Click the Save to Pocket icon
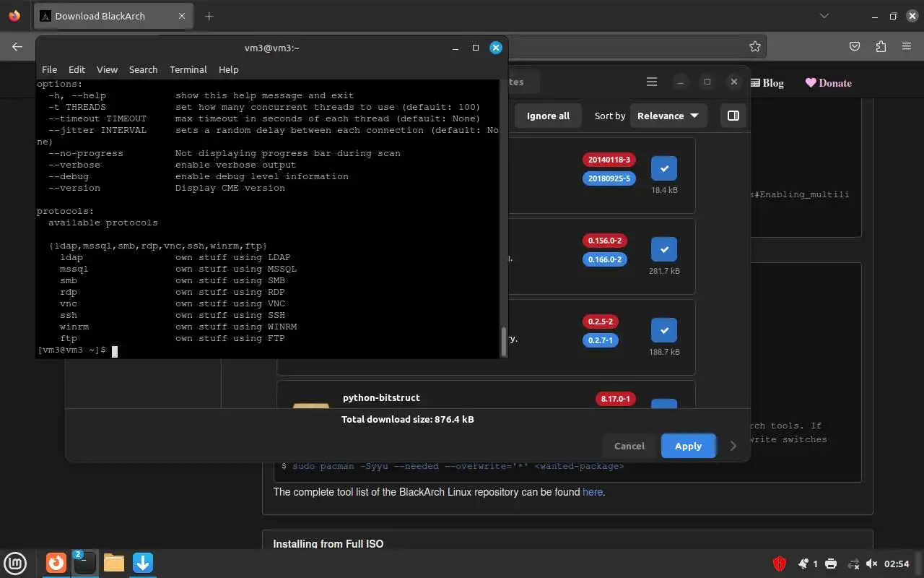 [x=855, y=46]
